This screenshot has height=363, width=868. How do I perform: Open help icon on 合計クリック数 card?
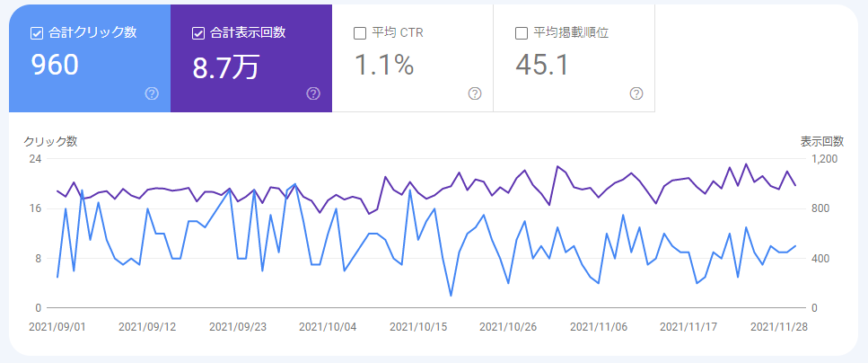(x=152, y=93)
